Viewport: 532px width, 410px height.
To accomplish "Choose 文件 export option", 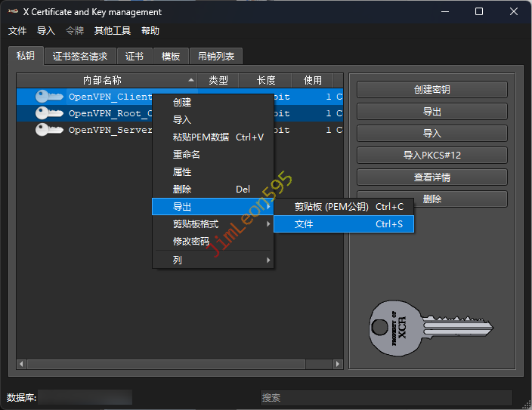I will (343, 224).
